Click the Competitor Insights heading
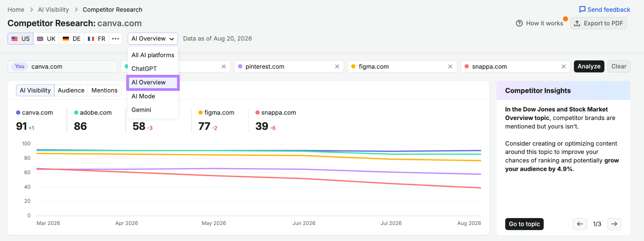The width and height of the screenshot is (644, 241). pos(538,90)
